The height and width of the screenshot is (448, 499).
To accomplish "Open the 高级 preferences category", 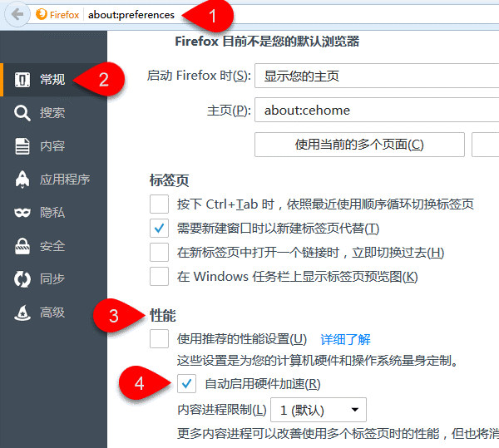I will pos(53,313).
